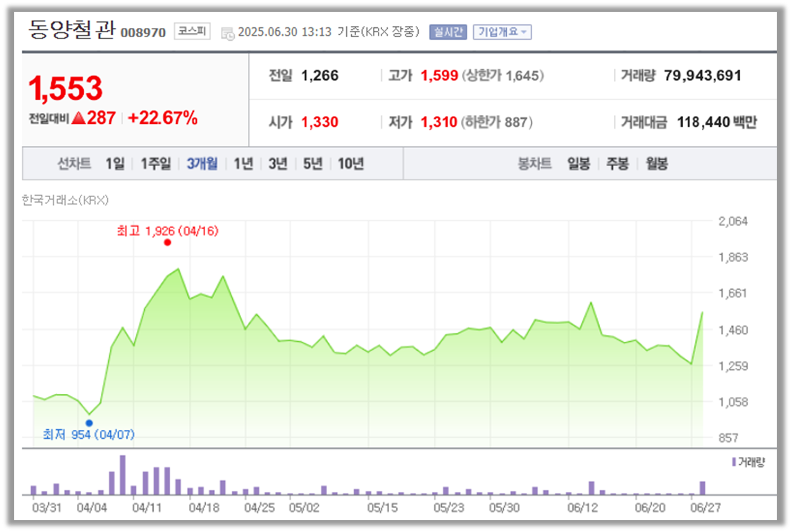Switch to 주봉 candle chart

[x=618, y=164]
